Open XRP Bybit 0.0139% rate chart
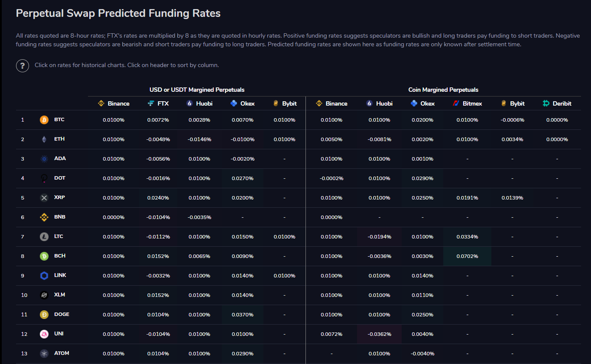Screen dimensions: 591x364 pyautogui.click(x=512, y=198)
